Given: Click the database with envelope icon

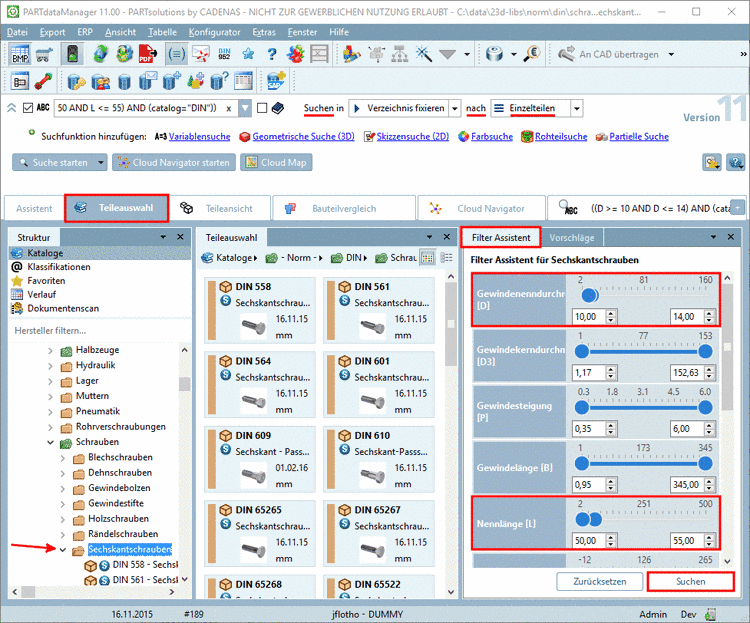Looking at the screenshot, I should 148,81.
